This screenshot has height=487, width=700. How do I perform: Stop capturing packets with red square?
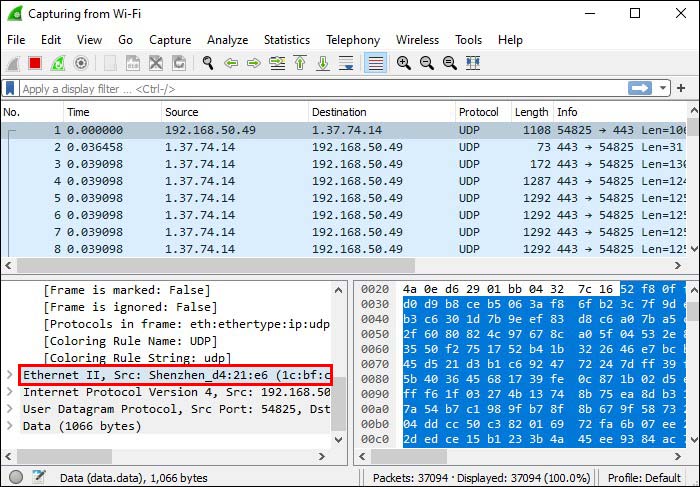[35, 63]
